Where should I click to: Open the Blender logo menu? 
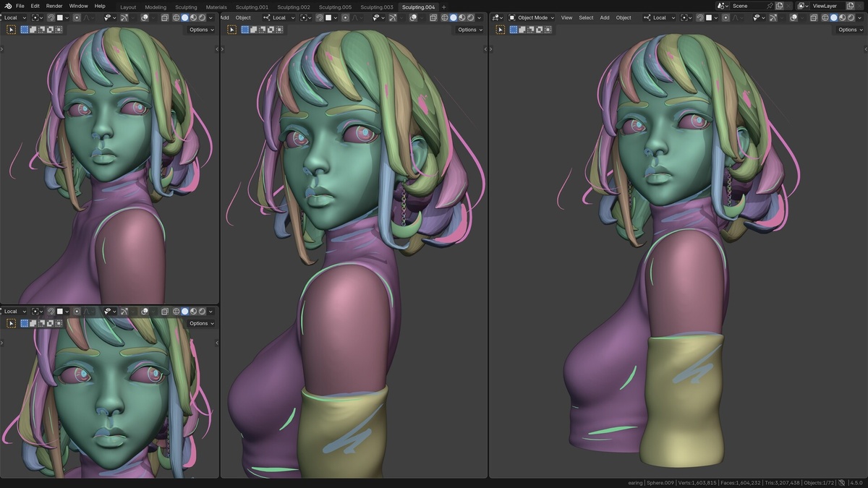pos(7,6)
